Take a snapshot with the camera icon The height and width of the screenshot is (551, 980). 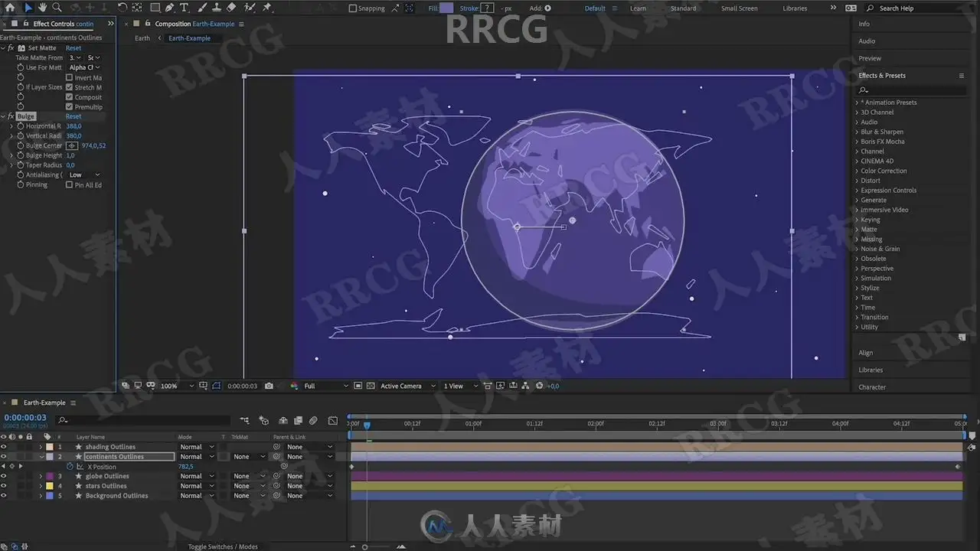(269, 386)
